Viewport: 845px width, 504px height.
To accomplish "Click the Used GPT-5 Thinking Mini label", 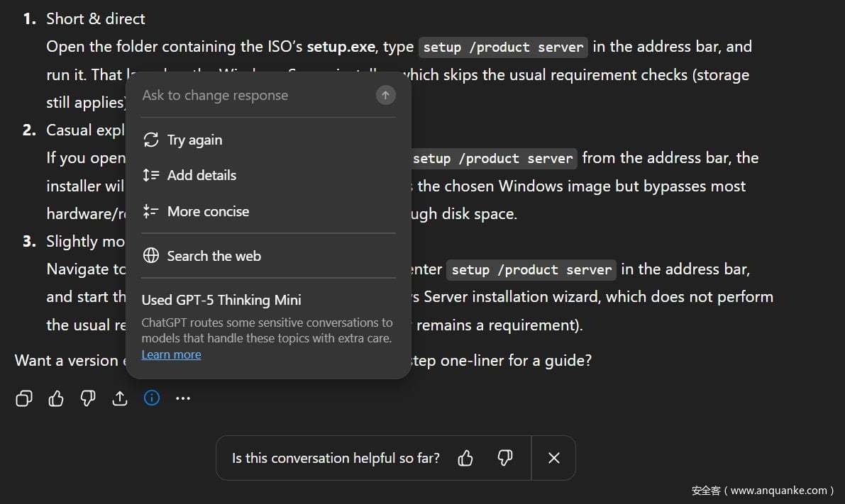I will click(221, 300).
